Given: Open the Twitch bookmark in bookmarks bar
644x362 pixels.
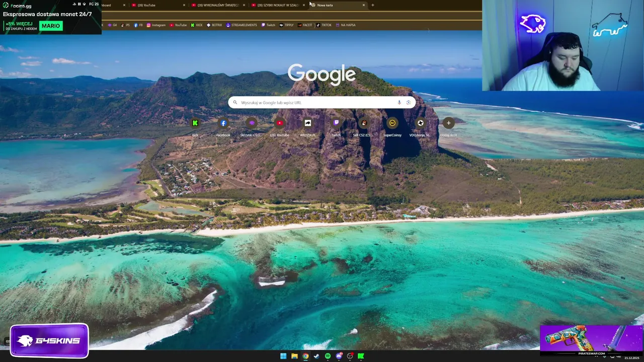Looking at the screenshot, I should click(x=268, y=25).
